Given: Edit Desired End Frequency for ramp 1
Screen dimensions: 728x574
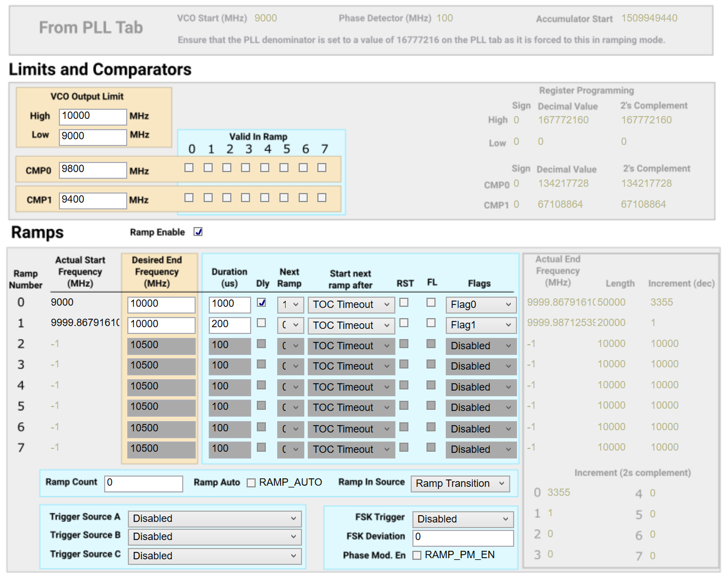Looking at the screenshot, I should click(x=161, y=325).
